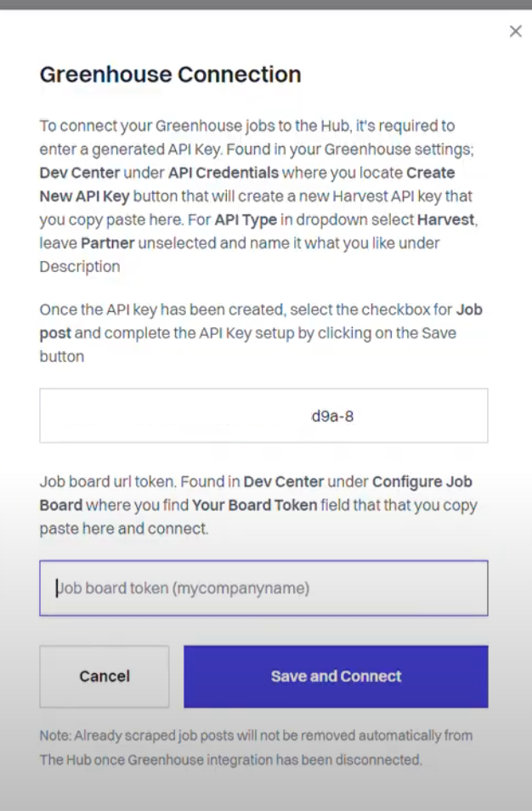Click the bold API Type text
The width and height of the screenshot is (532, 811).
[246, 220]
